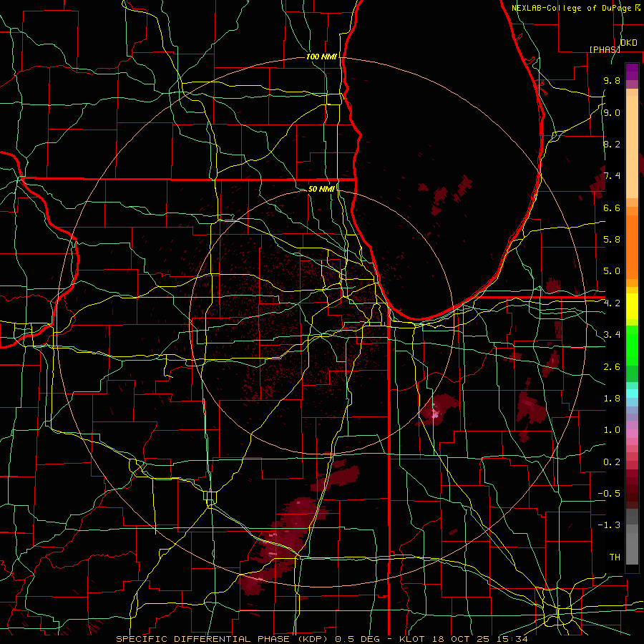This screenshot has height=644, width=644.
Task: Pick the purple swatch atop the color bar
Action: tap(632, 72)
